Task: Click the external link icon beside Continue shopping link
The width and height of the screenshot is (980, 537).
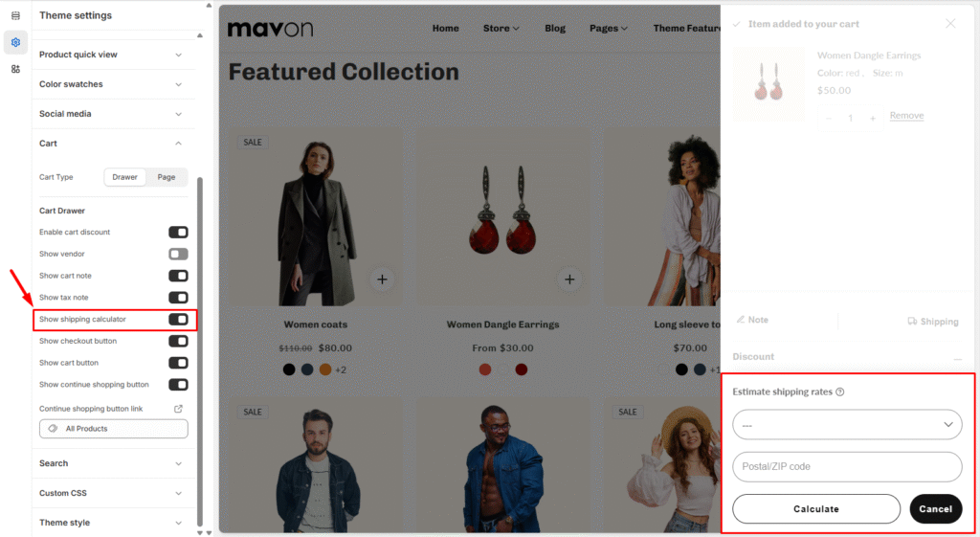Action: 178,409
